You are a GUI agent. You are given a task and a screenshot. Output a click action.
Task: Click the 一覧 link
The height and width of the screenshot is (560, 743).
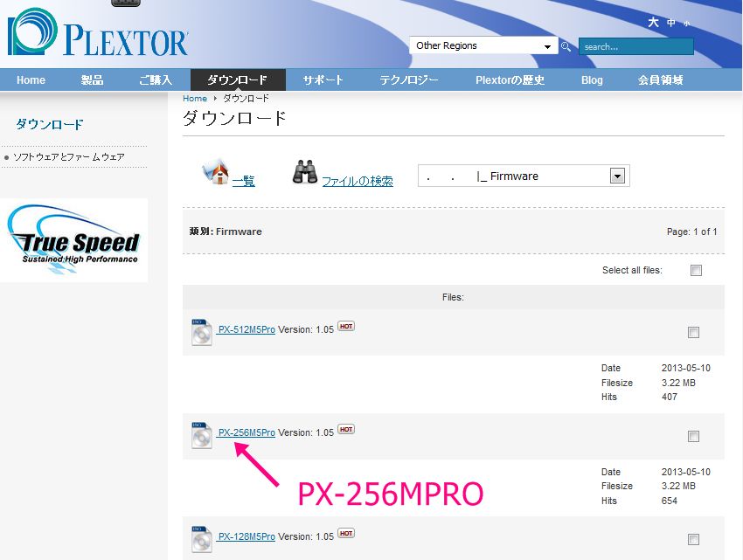[244, 181]
